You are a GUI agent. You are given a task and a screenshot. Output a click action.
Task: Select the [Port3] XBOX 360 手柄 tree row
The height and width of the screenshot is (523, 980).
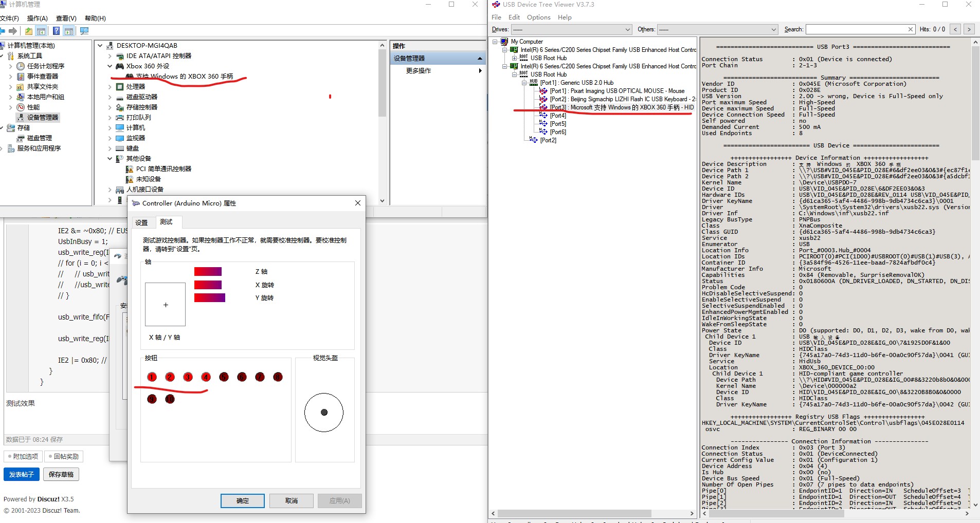pos(622,107)
